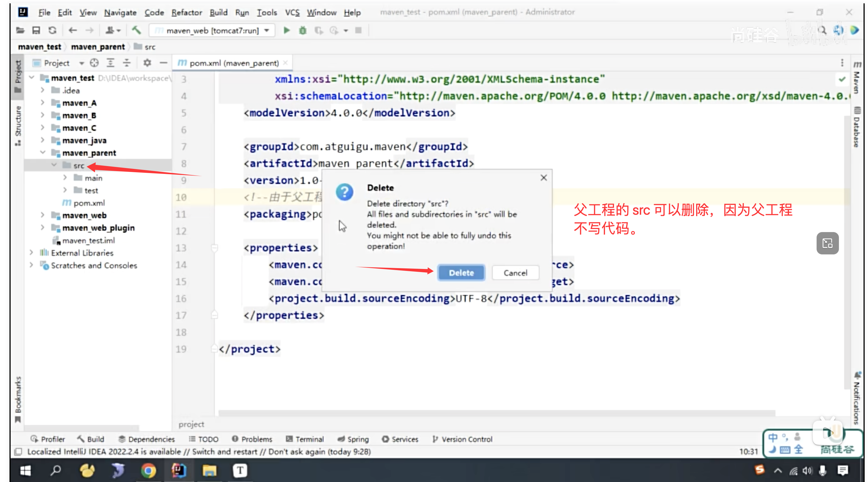Click the Save All toolbar icon
Image resolution: width=868 pixels, height=482 pixels.
[36, 31]
